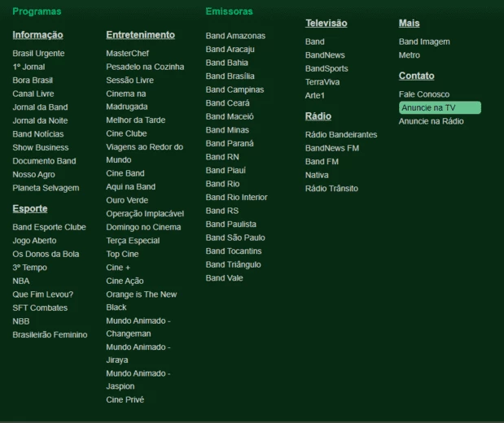This screenshot has height=423, width=504.
Task: Select Documento Band link
Action: [44, 161]
